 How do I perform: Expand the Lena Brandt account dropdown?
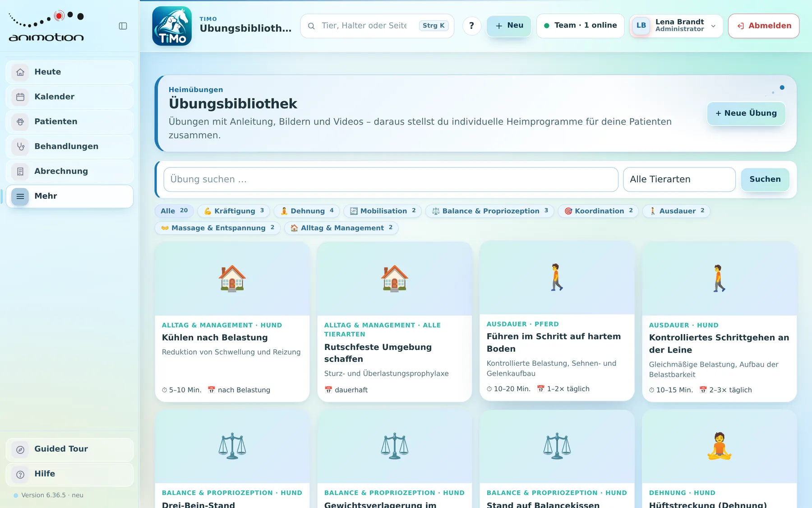(x=676, y=26)
